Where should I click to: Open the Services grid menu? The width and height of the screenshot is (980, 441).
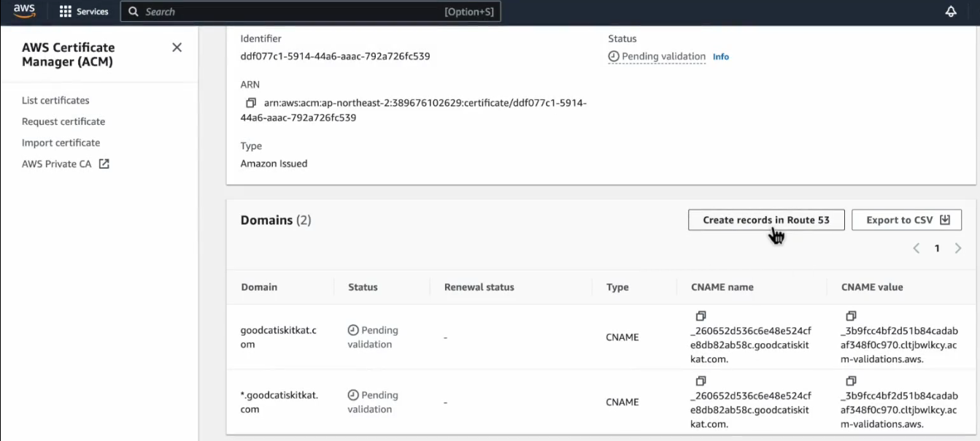83,12
